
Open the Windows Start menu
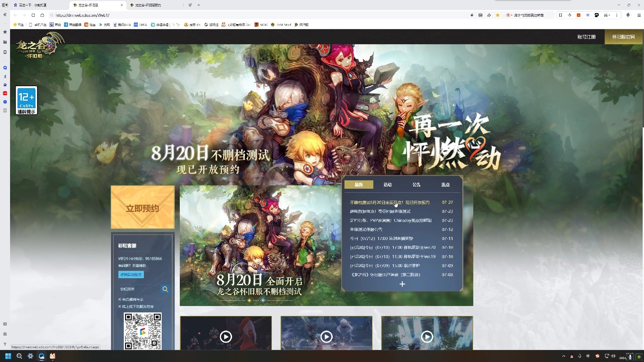click(x=8, y=356)
